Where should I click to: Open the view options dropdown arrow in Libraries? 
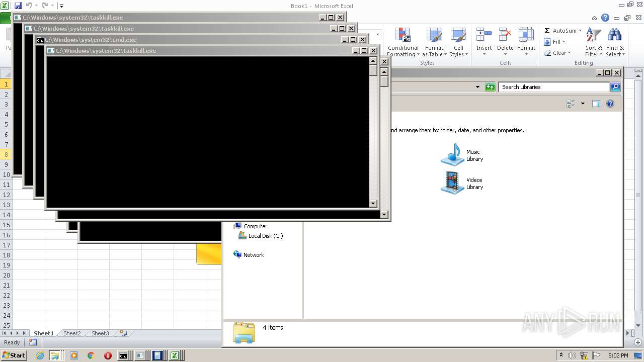[583, 104]
